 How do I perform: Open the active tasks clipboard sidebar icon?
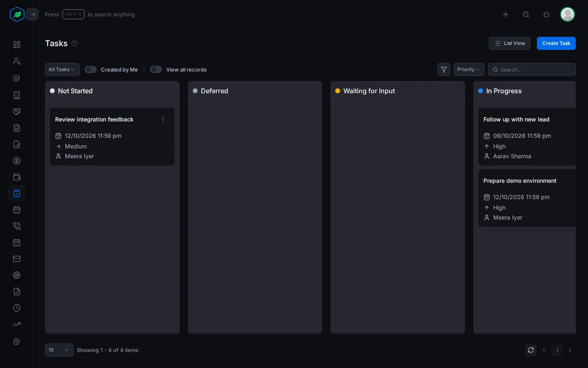pos(17,193)
